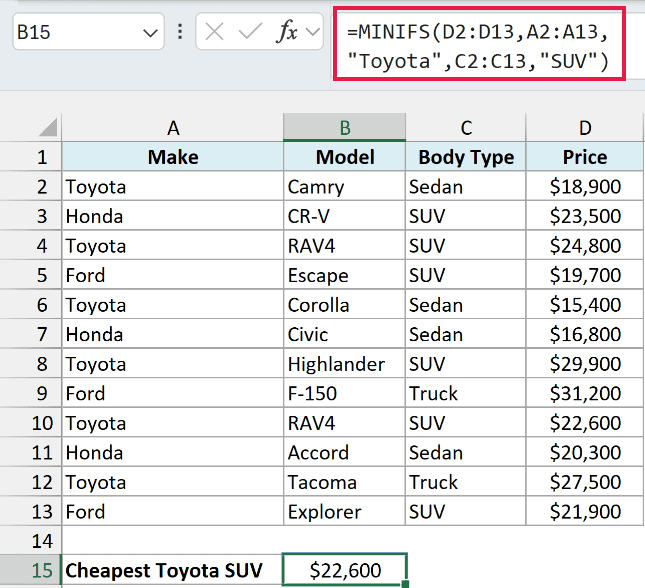
Task: Select the Truck cell in row 9
Action: tap(466, 393)
